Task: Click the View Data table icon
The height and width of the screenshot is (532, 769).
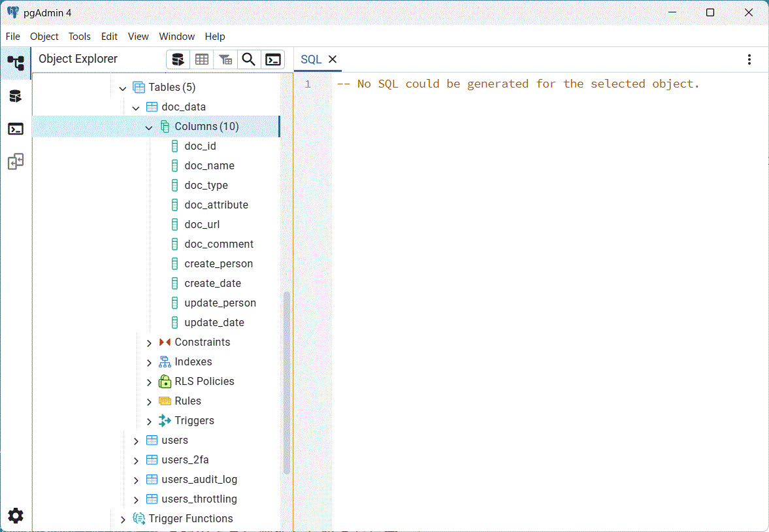Action: 202,59
